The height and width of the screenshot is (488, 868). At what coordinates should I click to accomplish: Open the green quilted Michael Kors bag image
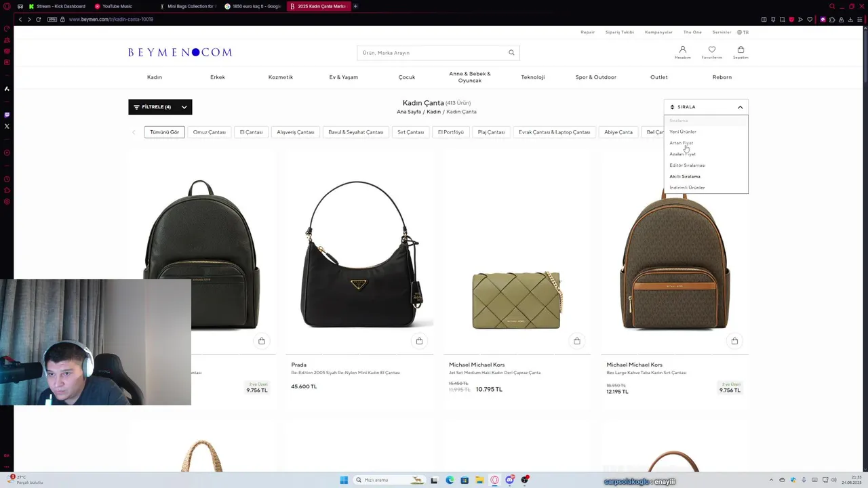coord(517,300)
